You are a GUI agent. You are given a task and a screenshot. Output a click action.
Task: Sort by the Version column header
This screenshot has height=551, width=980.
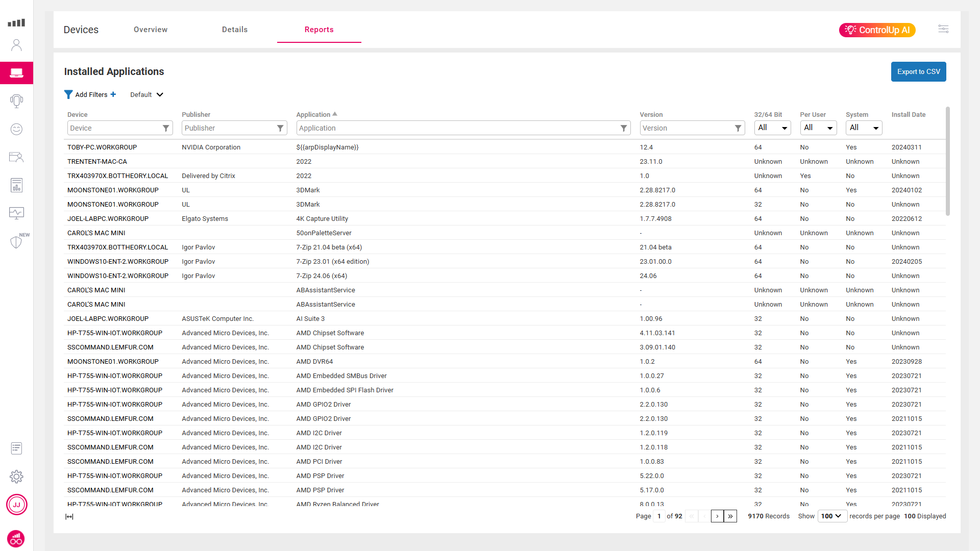pos(651,114)
